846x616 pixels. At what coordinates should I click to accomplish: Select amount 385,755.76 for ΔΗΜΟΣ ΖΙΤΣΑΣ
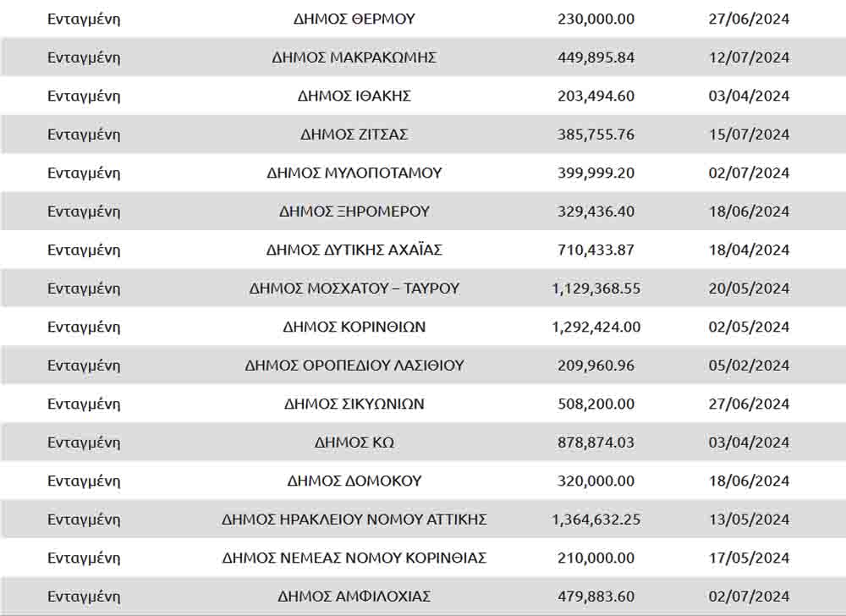[596, 135]
